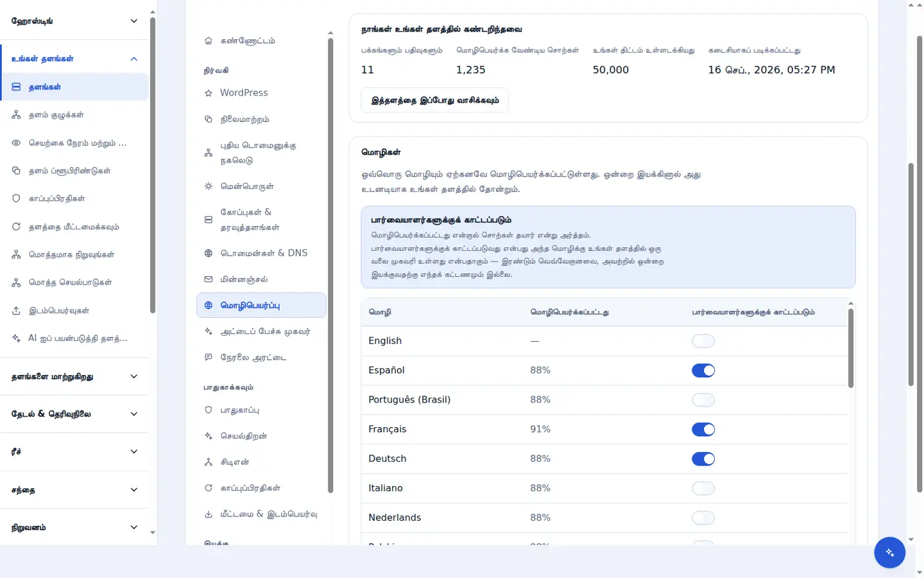Click the shield icon beside காப்புப்பிரதிகள் in left sidebar

(x=17, y=198)
